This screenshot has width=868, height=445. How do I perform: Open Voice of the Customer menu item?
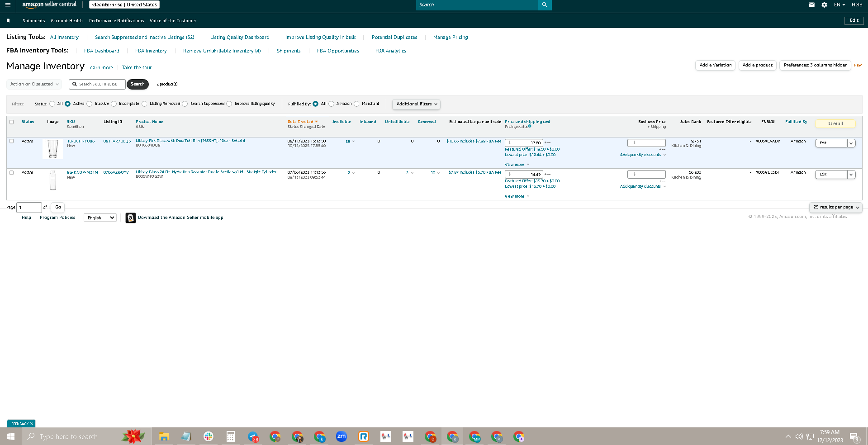pos(173,21)
